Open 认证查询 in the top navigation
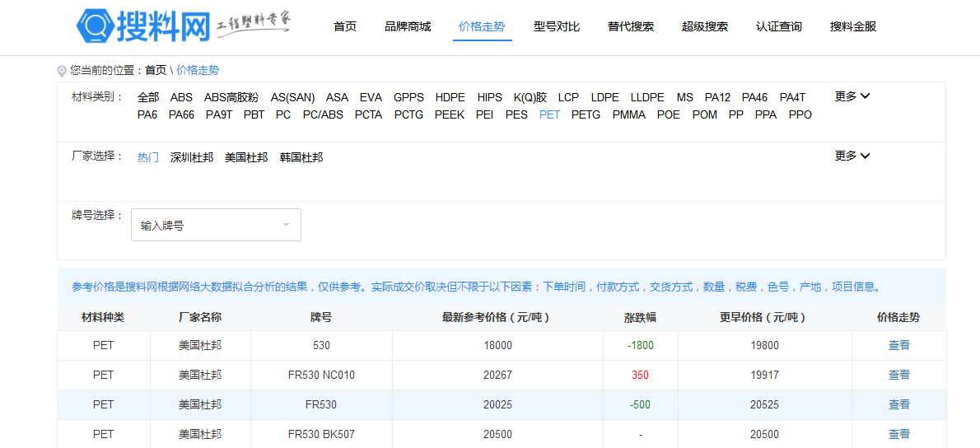The width and height of the screenshot is (980, 448). click(779, 26)
